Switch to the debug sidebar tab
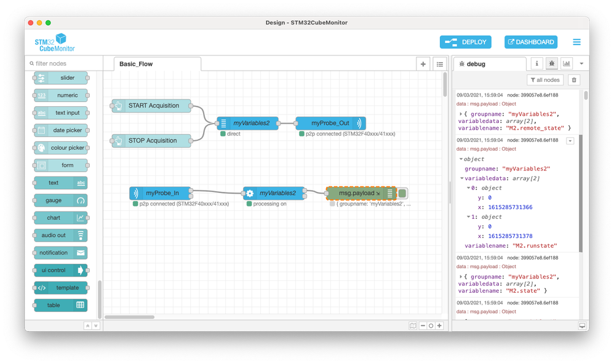 pyautogui.click(x=490, y=64)
